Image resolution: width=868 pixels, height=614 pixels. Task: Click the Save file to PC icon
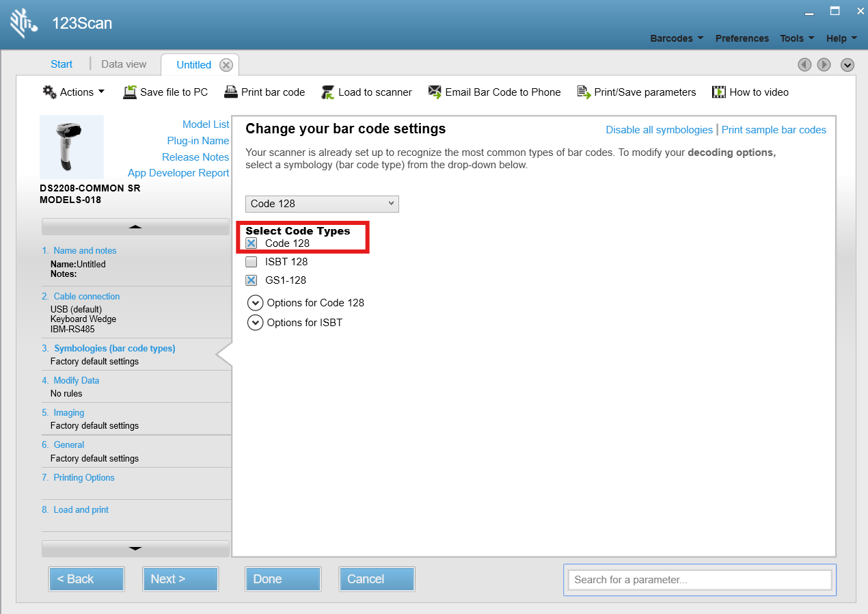[x=130, y=92]
